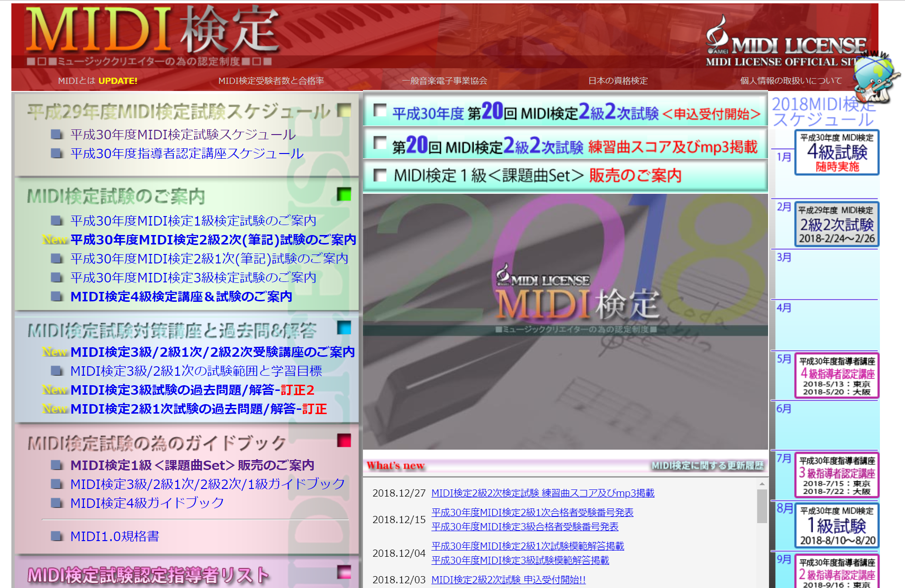Open MIDI検定4級検定講座＆試験のご案内 link
Image resolution: width=905 pixels, height=588 pixels.
pos(181,297)
